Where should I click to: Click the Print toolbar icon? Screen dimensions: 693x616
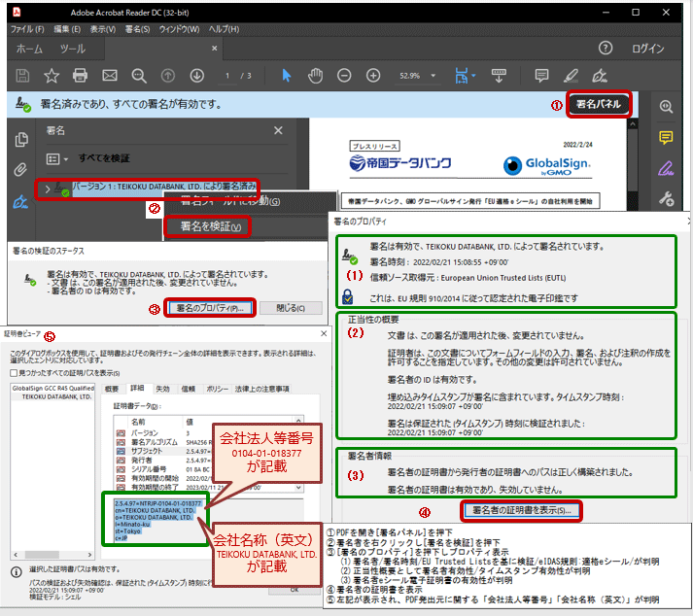pos(80,76)
